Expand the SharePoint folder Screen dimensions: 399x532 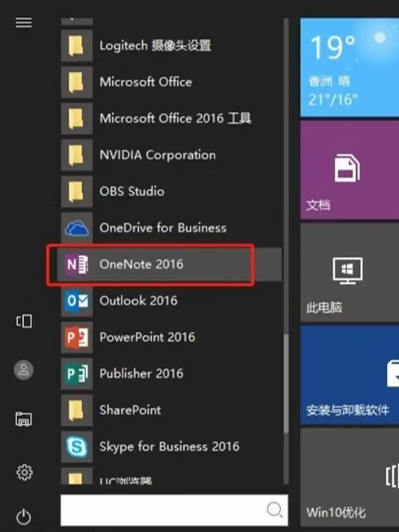pyautogui.click(x=130, y=410)
